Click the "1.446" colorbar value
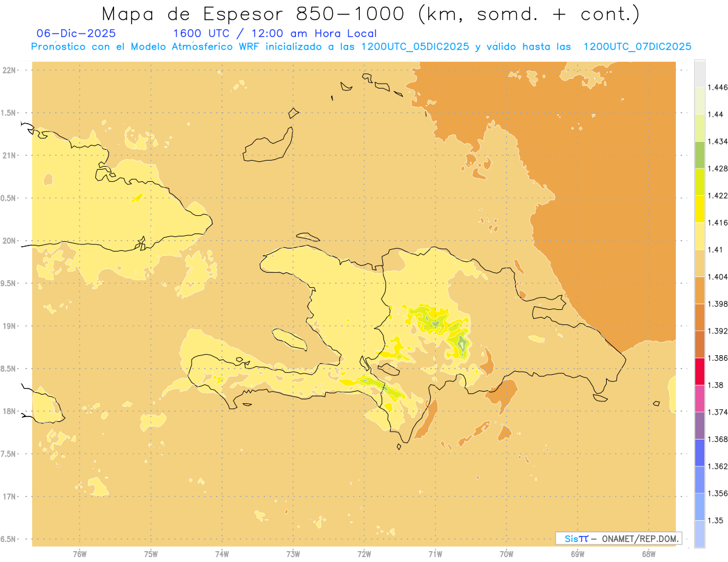 click(x=718, y=87)
